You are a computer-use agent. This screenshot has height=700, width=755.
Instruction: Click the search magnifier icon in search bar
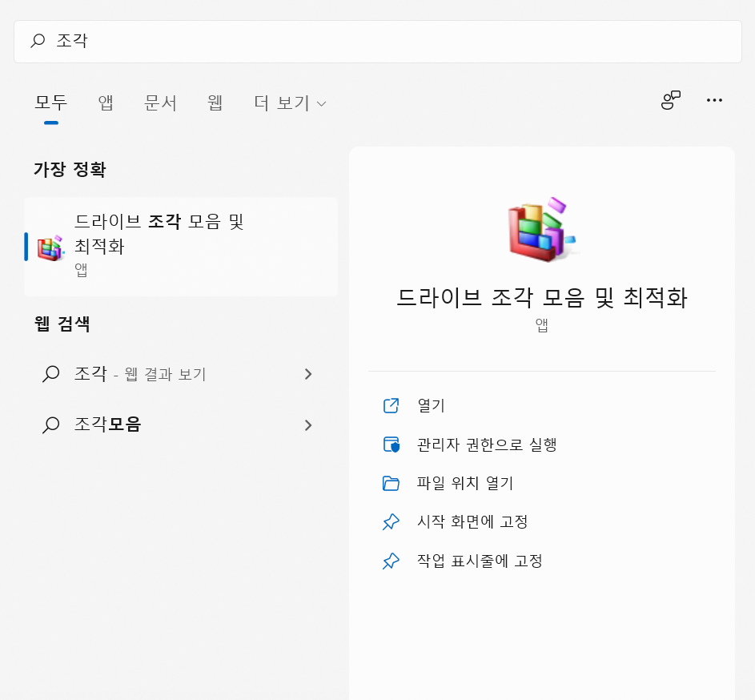(38, 40)
